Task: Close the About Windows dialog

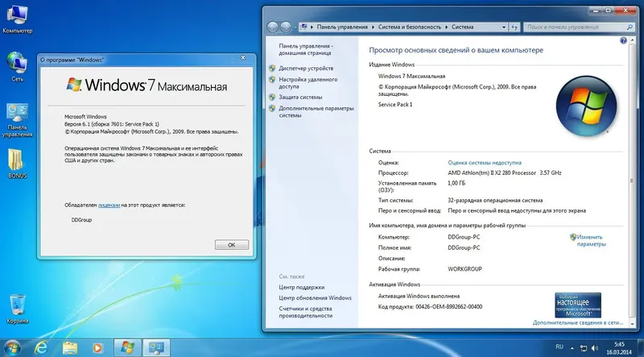Action: point(243,58)
